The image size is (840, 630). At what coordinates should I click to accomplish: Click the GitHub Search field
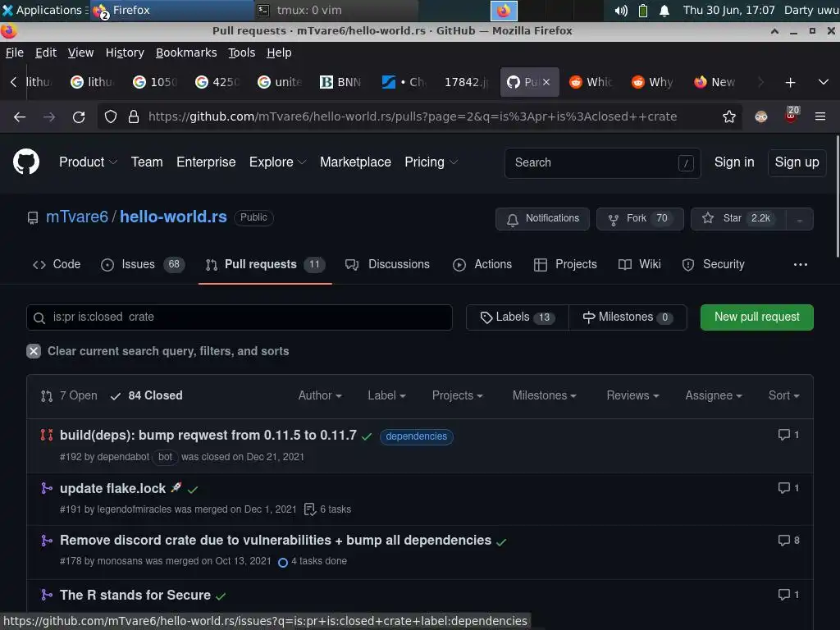602,162
